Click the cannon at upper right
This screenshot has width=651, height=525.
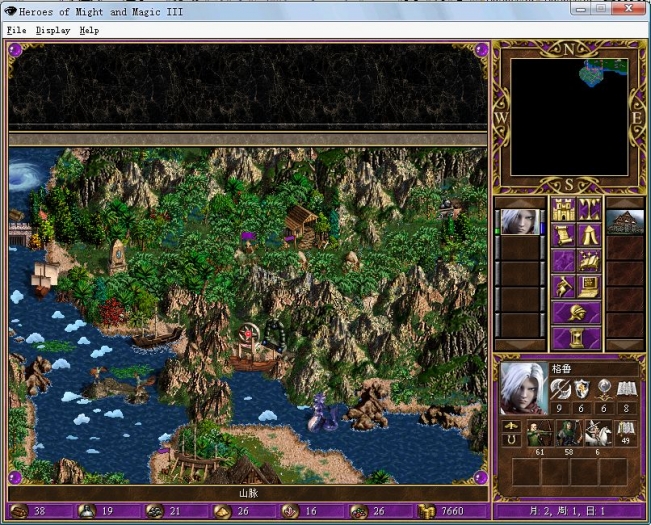448,206
